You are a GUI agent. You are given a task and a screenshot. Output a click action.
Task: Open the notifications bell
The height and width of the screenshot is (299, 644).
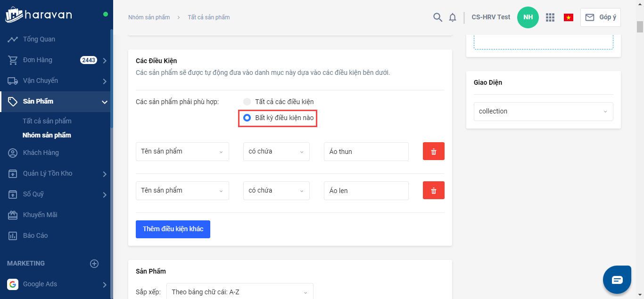point(453,17)
